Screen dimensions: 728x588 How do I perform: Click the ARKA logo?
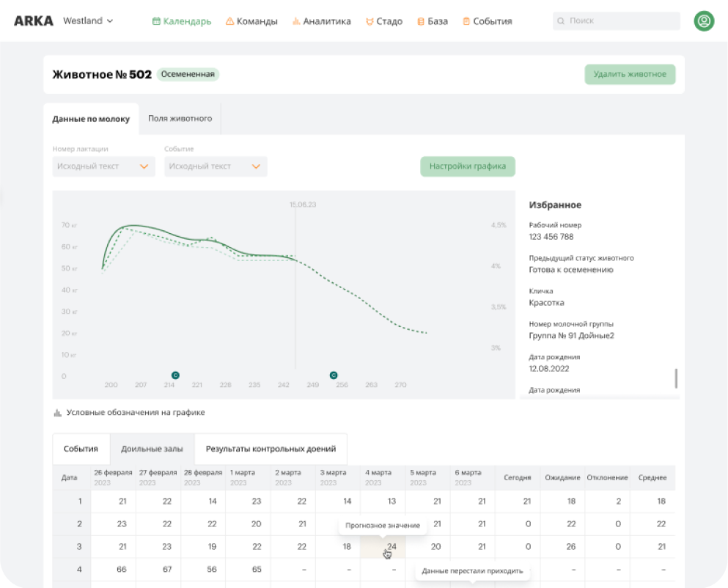pos(34,21)
